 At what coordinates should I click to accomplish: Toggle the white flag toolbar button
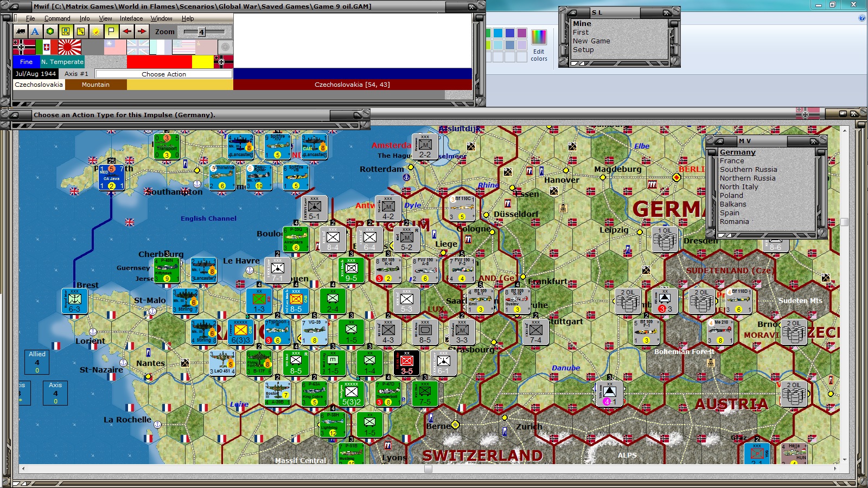[x=111, y=31]
